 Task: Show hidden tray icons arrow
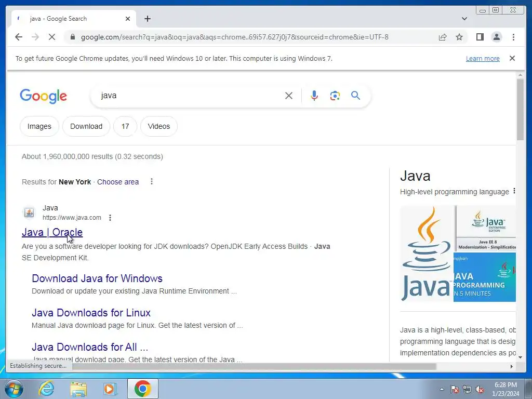[442, 389]
